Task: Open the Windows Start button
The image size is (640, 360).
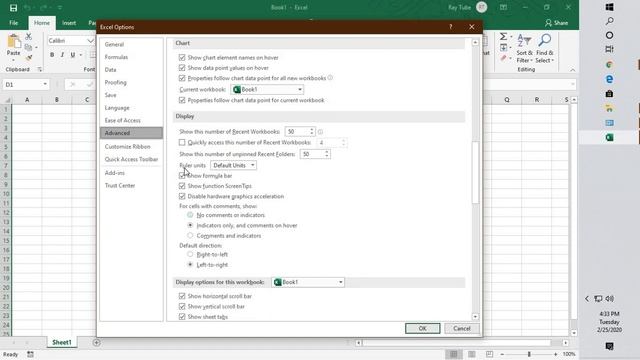Action: tap(609, 7)
